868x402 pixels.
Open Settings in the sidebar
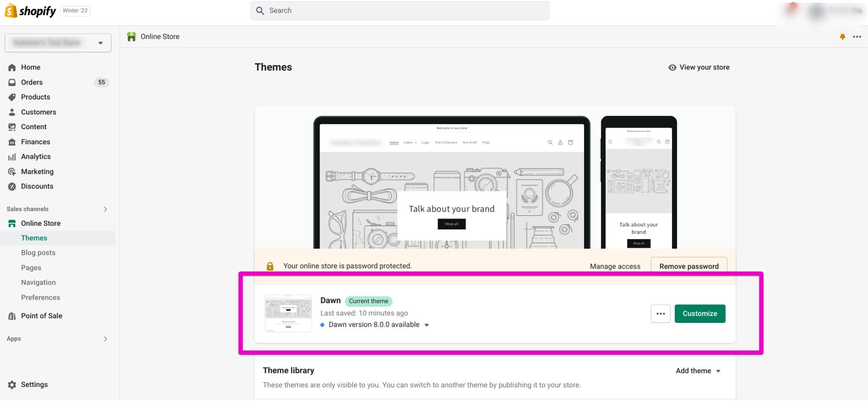[34, 385]
